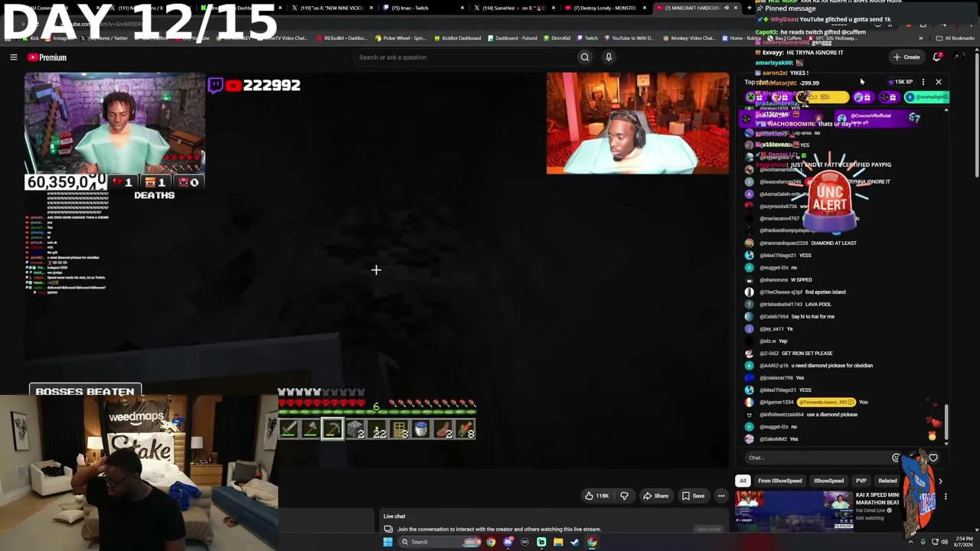Screen dimensions: 980x551
Task: Open the KickBot Dashboard bookmark
Action: pos(457,38)
